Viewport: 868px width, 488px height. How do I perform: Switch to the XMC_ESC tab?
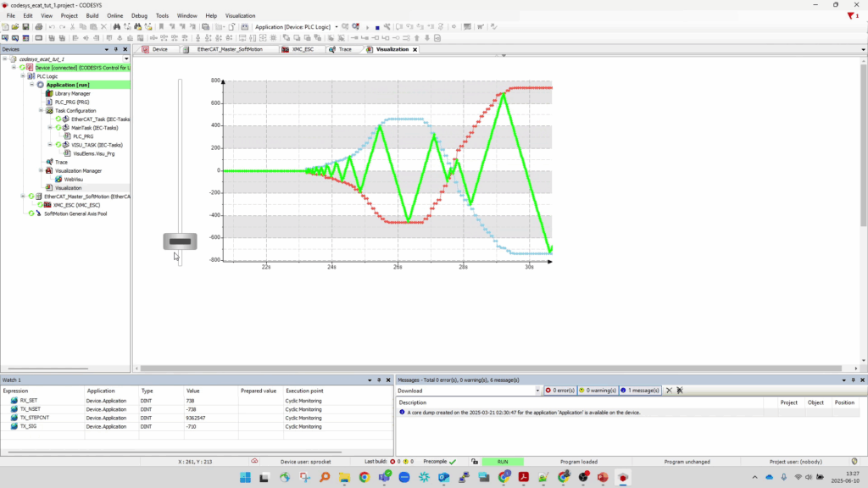[303, 49]
